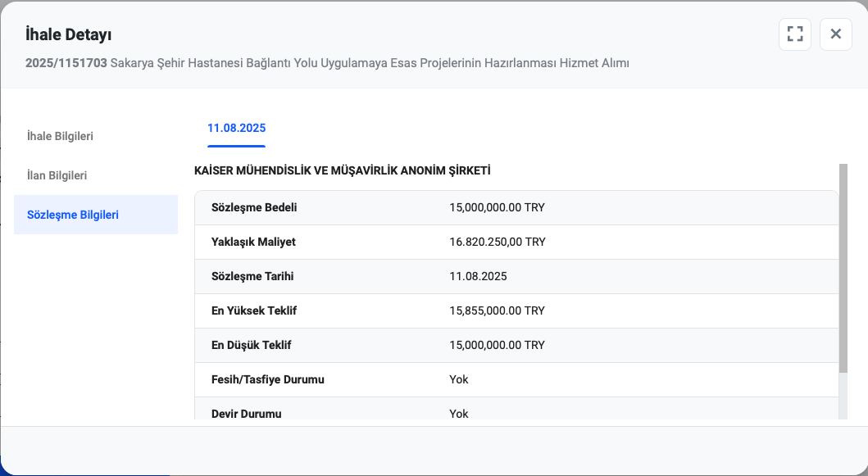The height and width of the screenshot is (476, 868).
Task: Click the En Düşük Teklif label
Action: (252, 345)
